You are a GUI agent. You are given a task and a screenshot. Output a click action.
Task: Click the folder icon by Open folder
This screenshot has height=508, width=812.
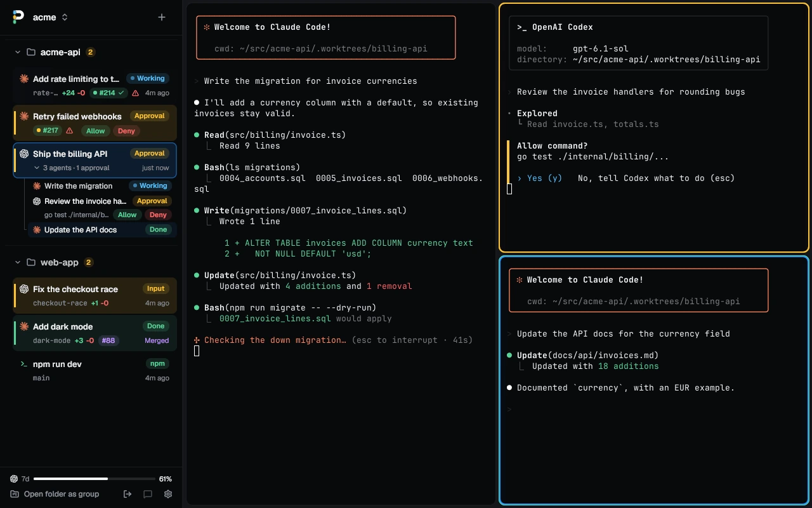point(15,494)
